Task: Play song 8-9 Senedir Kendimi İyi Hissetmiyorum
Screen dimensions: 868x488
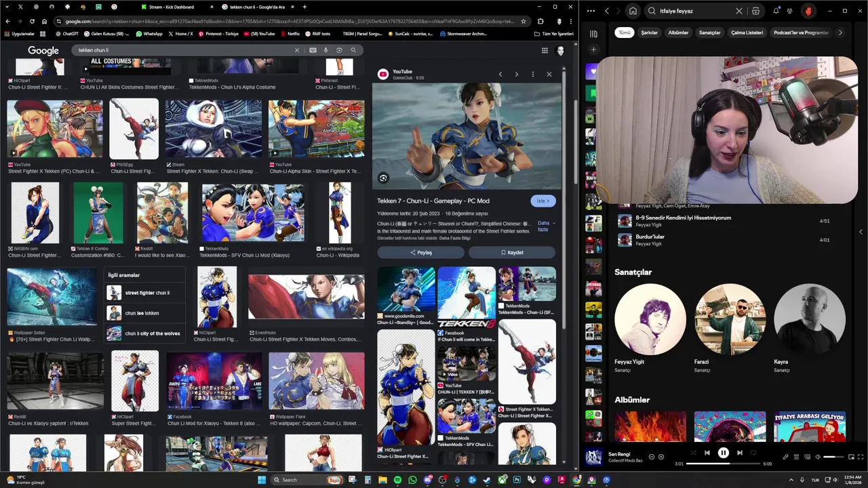Action: (x=726, y=221)
